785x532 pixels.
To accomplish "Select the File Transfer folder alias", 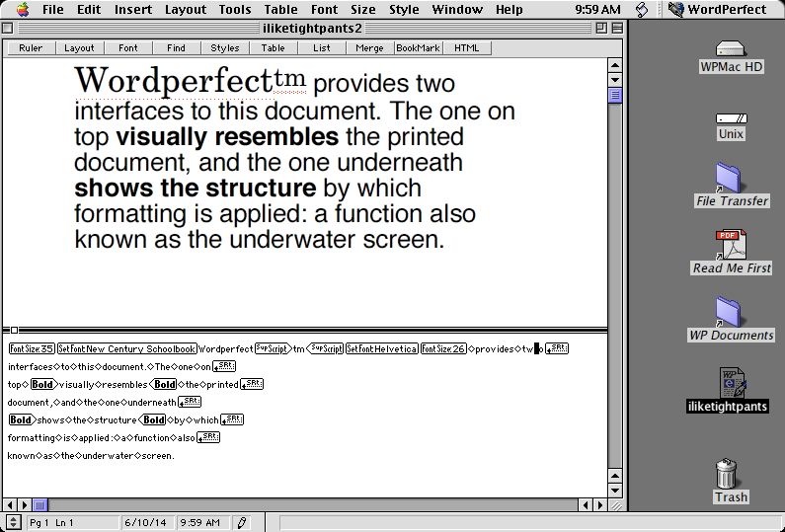I will (729, 177).
